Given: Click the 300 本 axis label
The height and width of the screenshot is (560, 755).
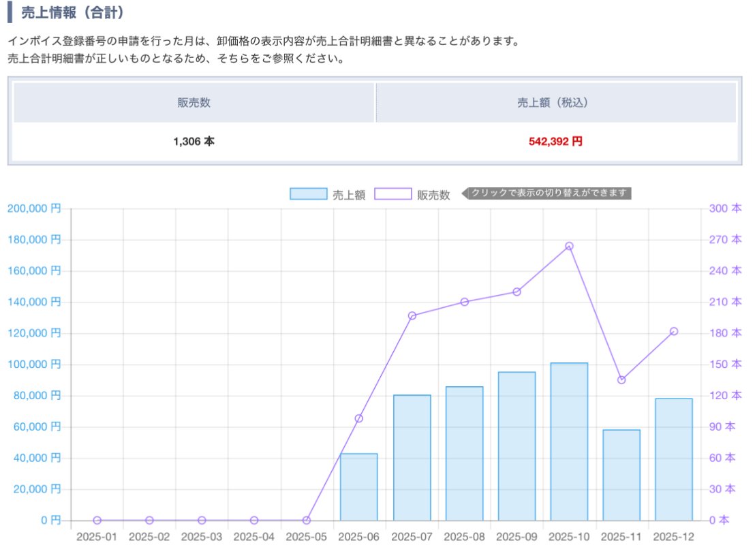Looking at the screenshot, I should pos(725,208).
